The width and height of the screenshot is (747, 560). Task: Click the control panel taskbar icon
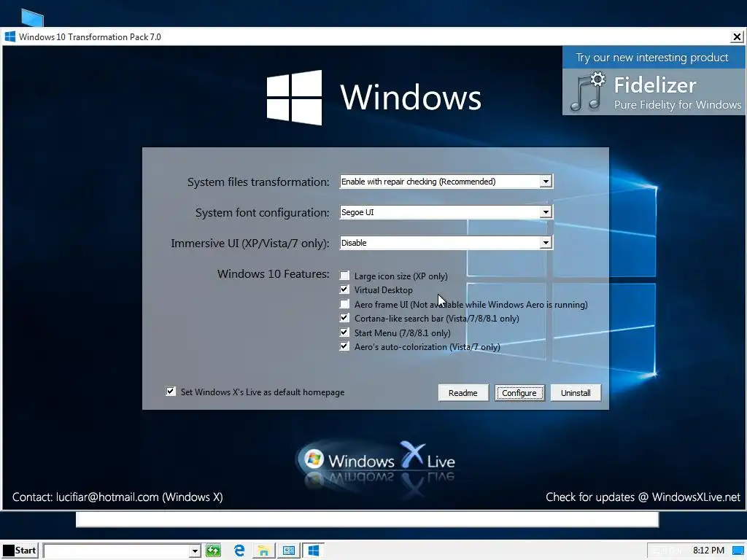click(x=289, y=551)
